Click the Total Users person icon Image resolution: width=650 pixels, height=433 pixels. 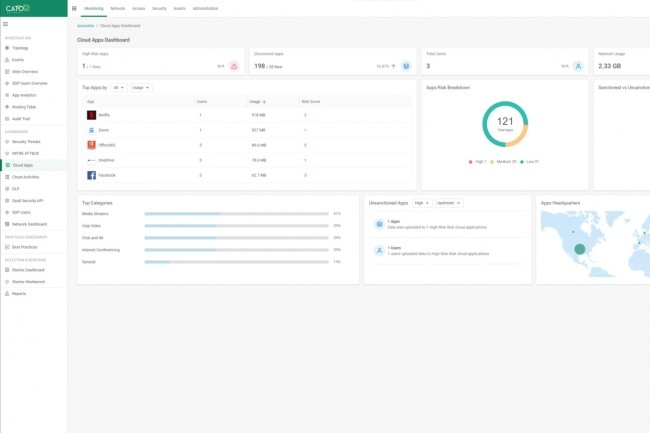[578, 66]
